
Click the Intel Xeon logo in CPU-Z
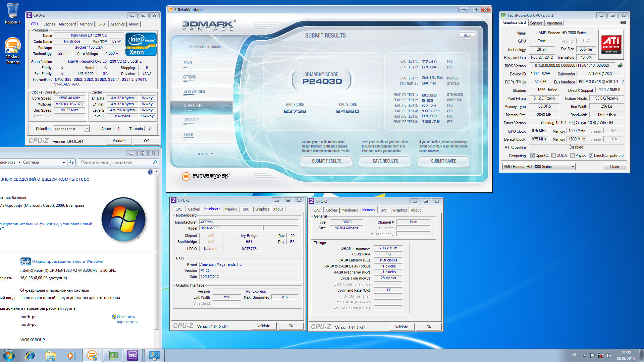pos(141,44)
